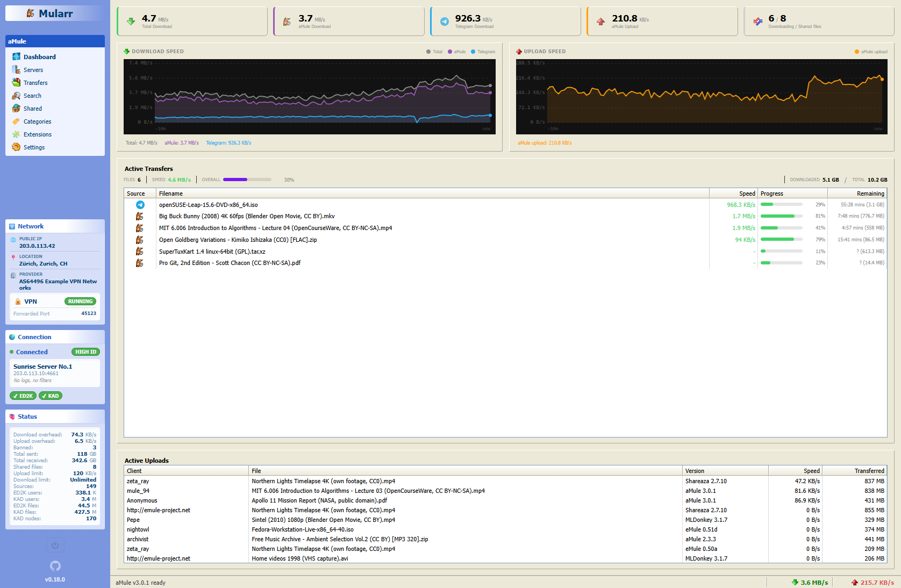The image size is (901, 588).
Task: Click the Sunrise Server No.1 entry
Action: [x=55, y=373]
